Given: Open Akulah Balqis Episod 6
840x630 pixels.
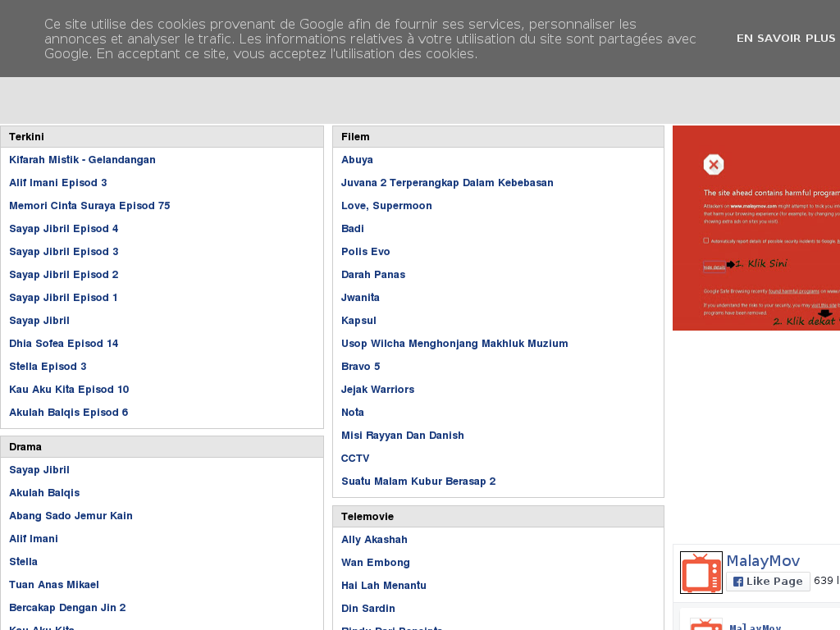Looking at the screenshot, I should [69, 413].
